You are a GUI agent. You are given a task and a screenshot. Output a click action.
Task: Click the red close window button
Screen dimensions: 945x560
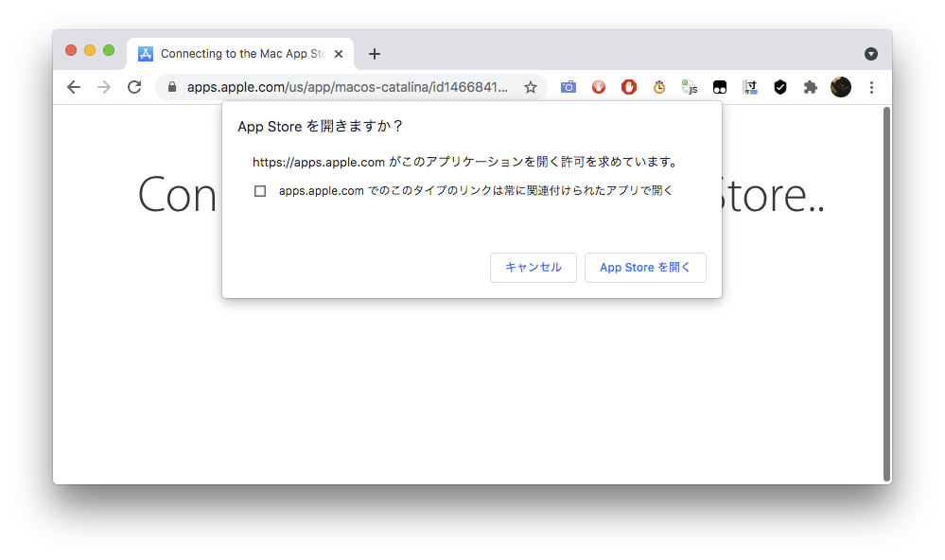click(71, 51)
